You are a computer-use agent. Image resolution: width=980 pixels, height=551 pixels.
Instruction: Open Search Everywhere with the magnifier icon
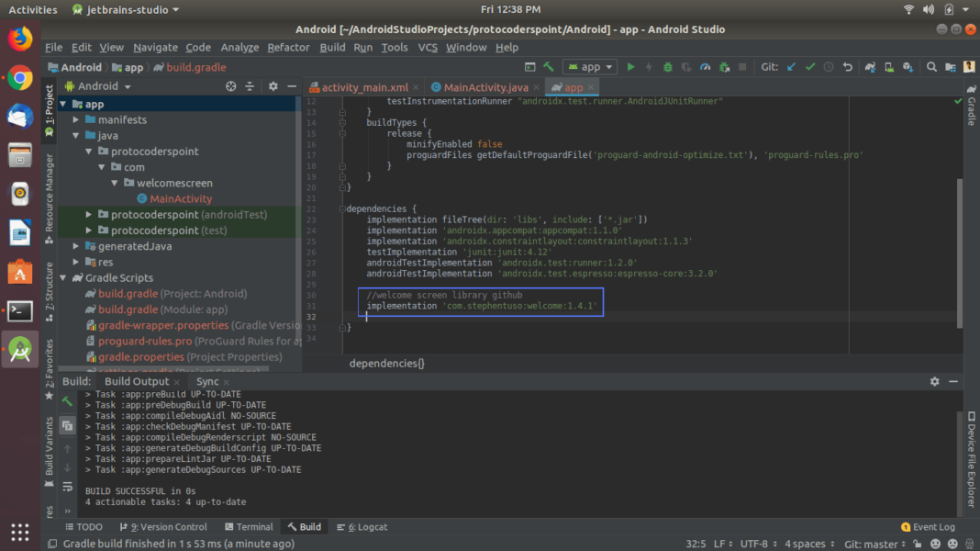click(x=931, y=66)
